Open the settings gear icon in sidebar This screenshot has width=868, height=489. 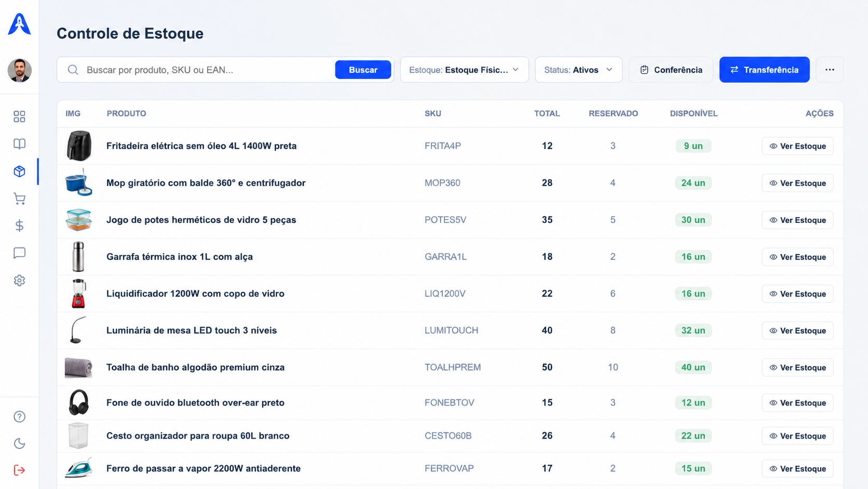coord(19,281)
